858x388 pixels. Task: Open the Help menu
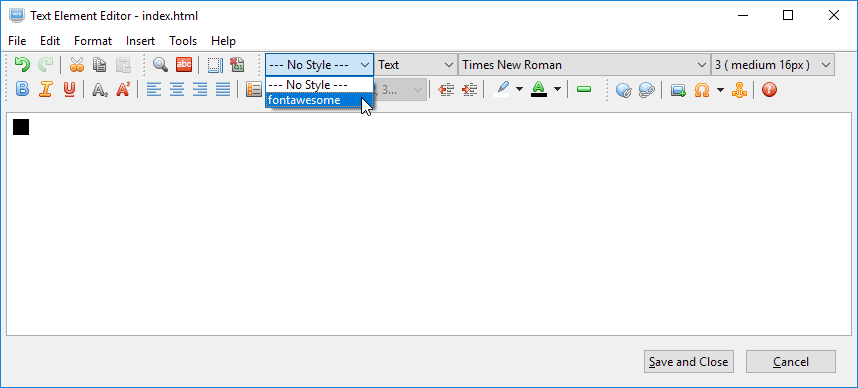click(223, 40)
